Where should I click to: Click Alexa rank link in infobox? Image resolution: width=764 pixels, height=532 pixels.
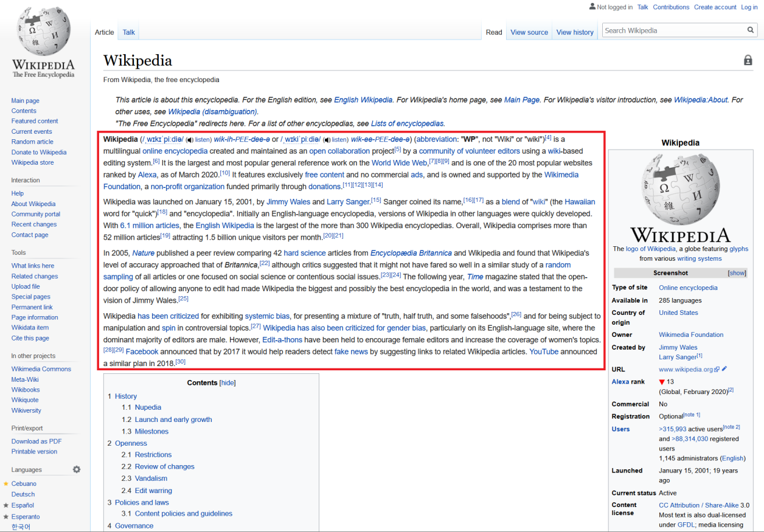(620, 382)
